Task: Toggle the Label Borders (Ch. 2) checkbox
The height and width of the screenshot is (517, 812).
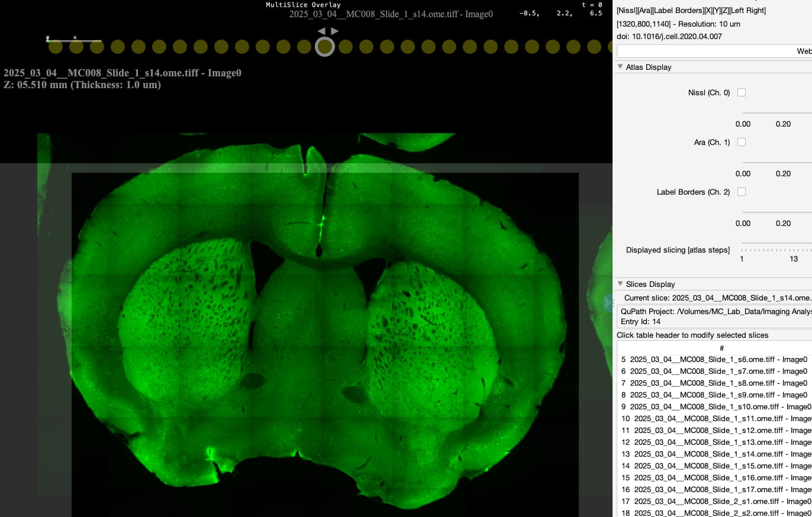Action: pos(742,192)
